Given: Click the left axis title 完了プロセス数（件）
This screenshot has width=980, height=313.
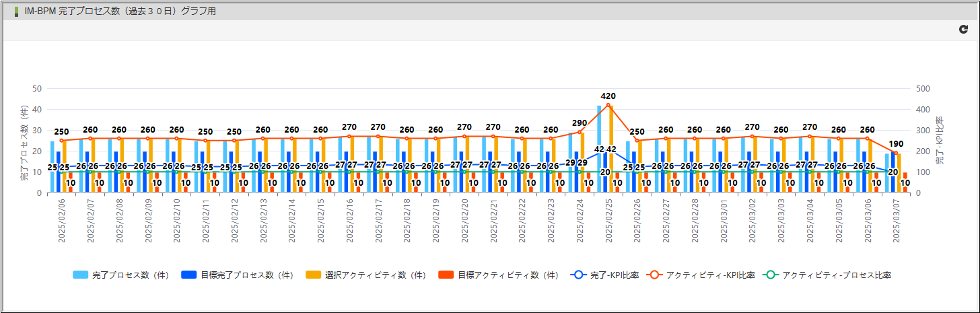Looking at the screenshot, I should tap(24, 141).
